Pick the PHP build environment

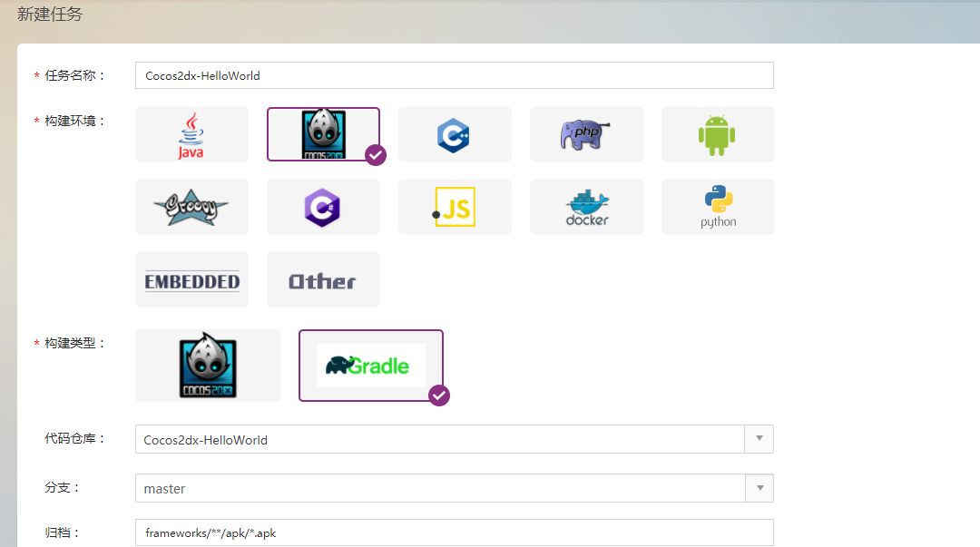pos(586,134)
